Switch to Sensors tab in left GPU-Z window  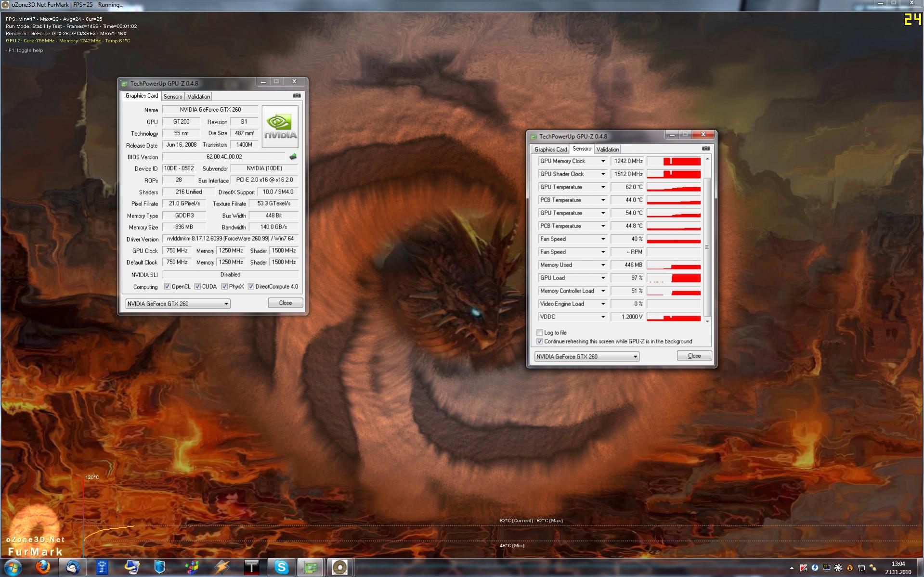(x=173, y=97)
